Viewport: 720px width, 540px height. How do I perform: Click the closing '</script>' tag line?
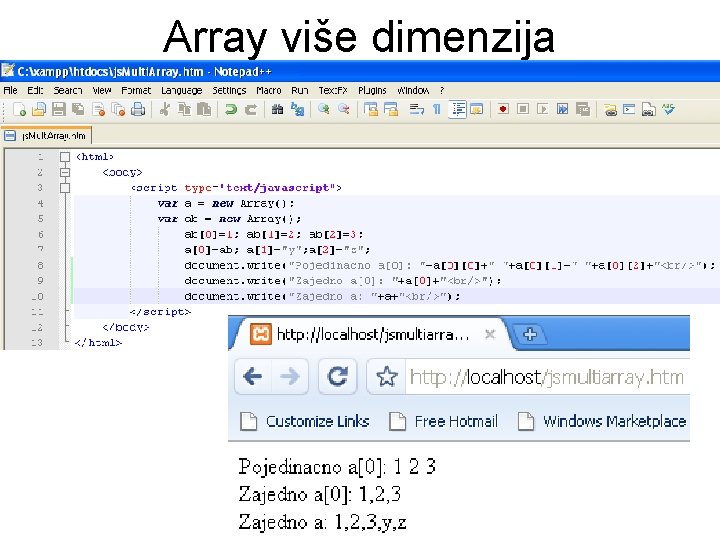(160, 312)
